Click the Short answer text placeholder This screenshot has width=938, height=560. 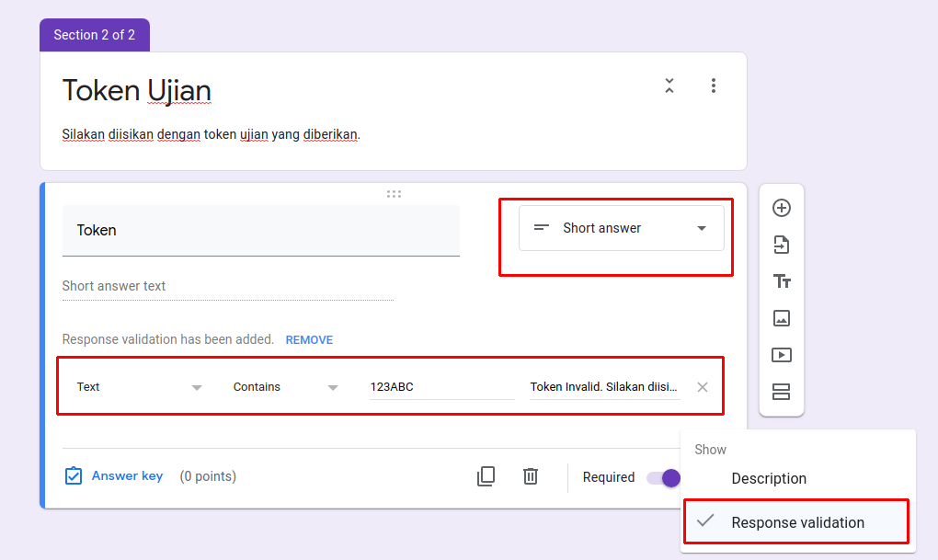[114, 286]
